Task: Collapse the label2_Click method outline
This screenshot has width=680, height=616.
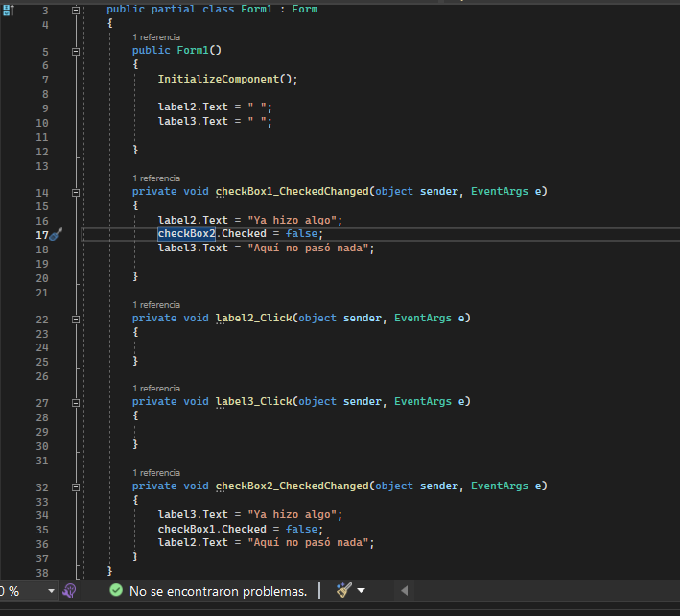Action: [x=77, y=319]
